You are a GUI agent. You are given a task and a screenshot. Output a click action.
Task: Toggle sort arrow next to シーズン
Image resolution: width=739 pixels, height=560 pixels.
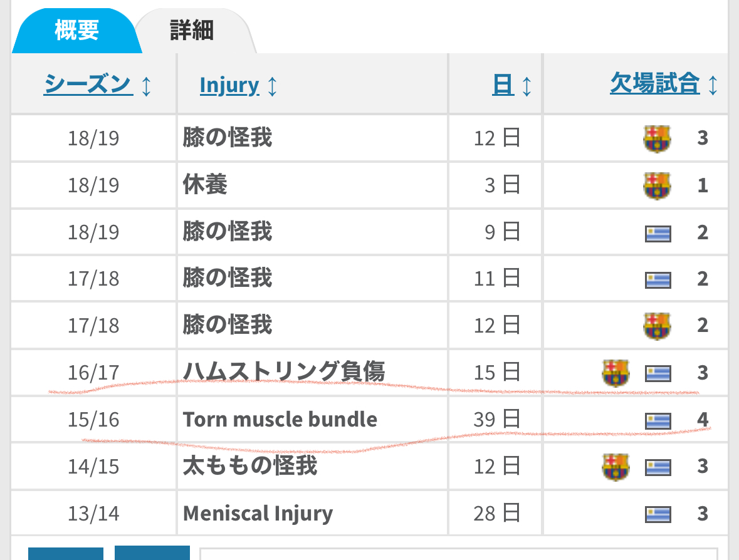[x=146, y=86]
